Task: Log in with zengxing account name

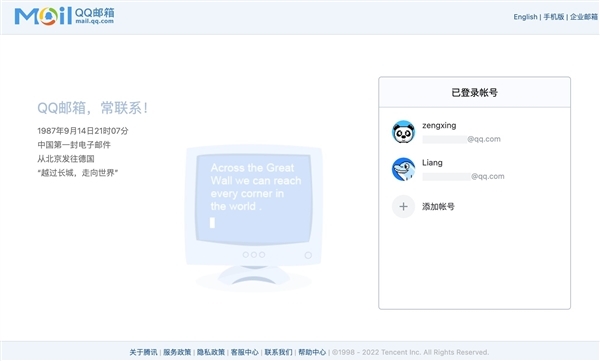Action: pos(439,125)
